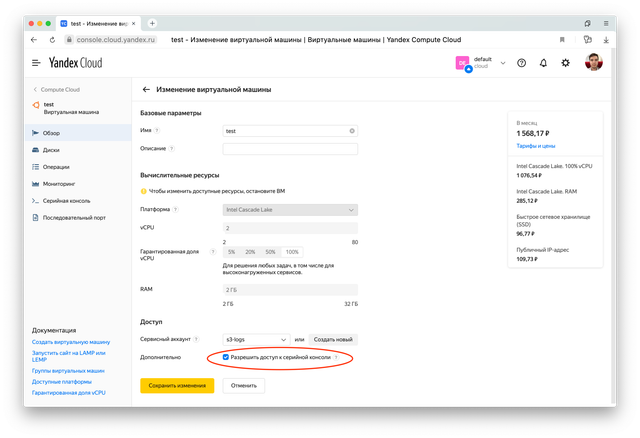Open Диски in the left sidebar

(51, 150)
